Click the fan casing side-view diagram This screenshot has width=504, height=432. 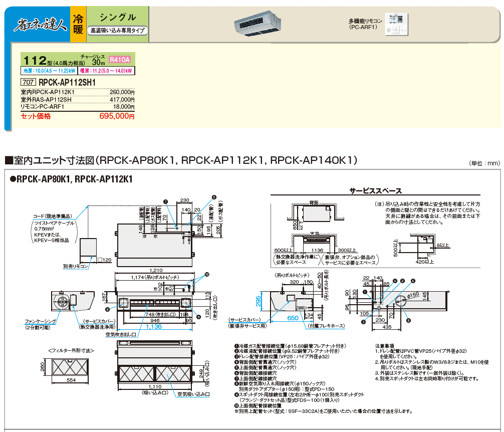point(73,301)
